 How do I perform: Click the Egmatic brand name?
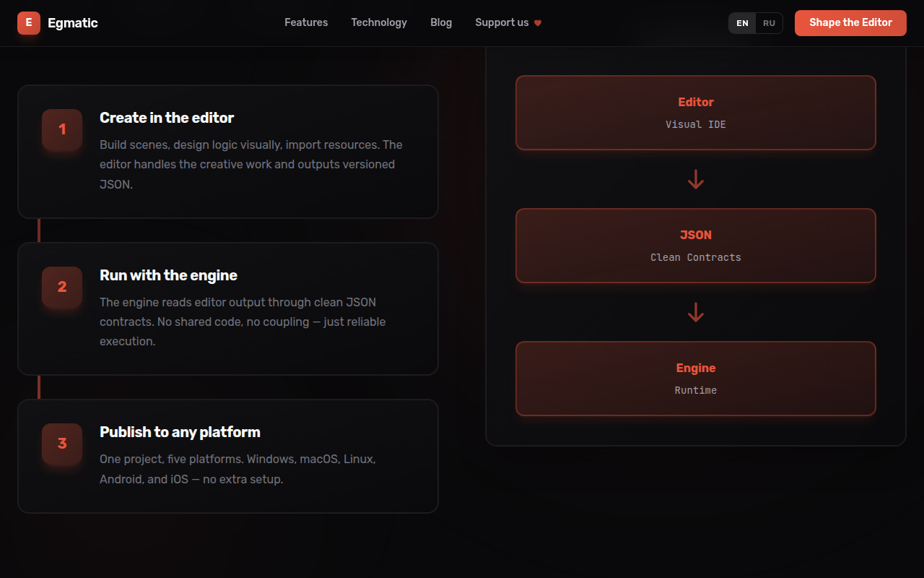(x=73, y=23)
